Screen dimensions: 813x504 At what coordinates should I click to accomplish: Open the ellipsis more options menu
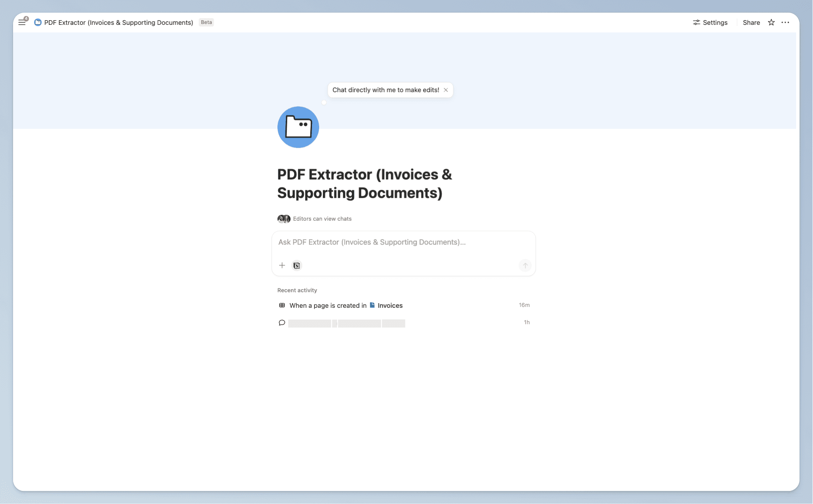point(786,22)
